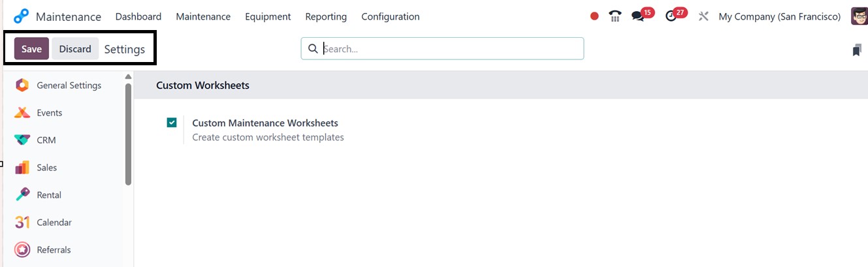
Task: Click the Odoo Maintenance app logo
Action: click(x=22, y=16)
